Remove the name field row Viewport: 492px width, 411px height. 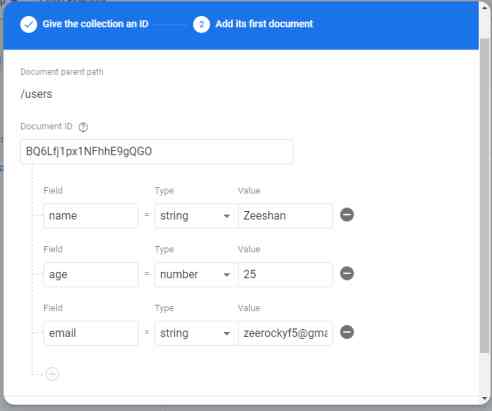[x=347, y=215]
